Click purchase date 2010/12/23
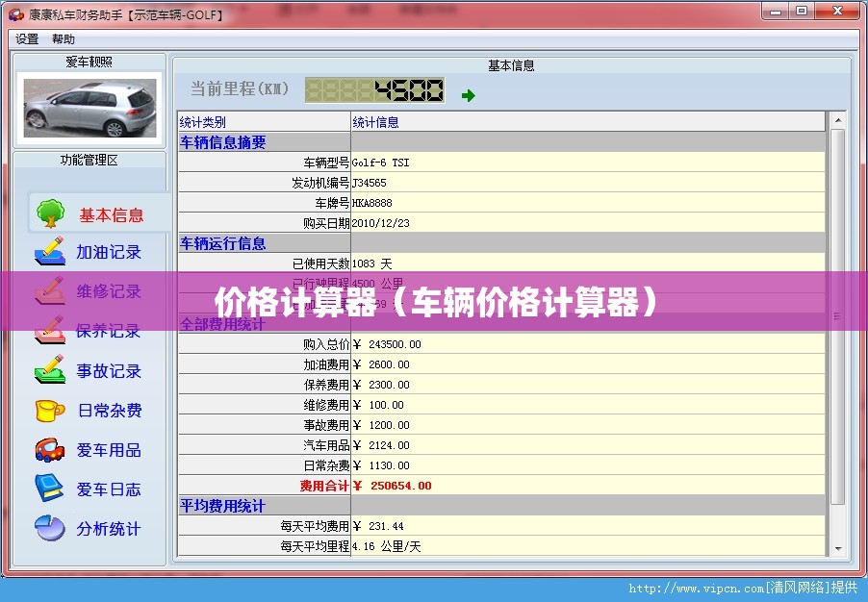The height and width of the screenshot is (602, 868). click(x=381, y=223)
